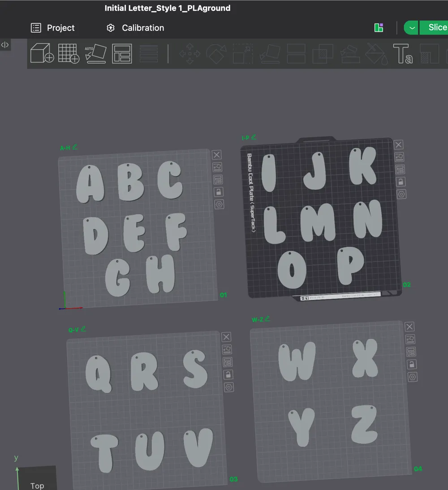The image size is (448, 490).
Task: Run Auto Orient from the top toolbar
Action: tap(95, 53)
